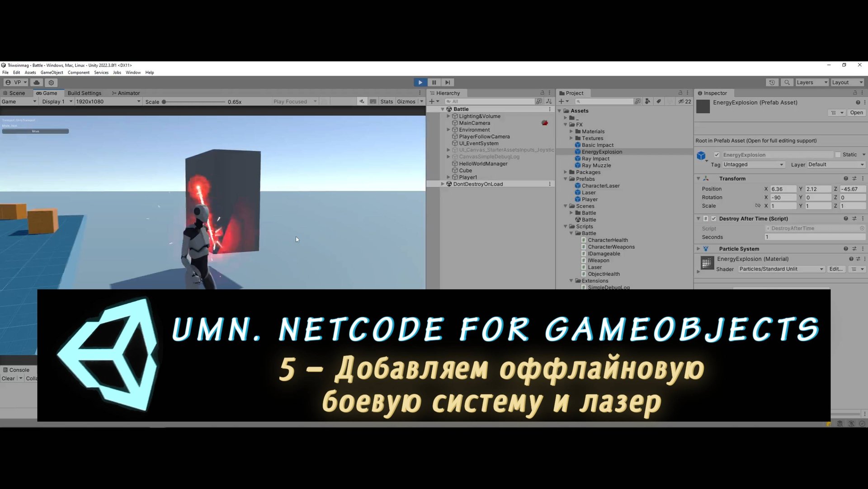Enable the Static checkbox for EnergyExplosion
The image size is (868, 489).
[839, 154]
